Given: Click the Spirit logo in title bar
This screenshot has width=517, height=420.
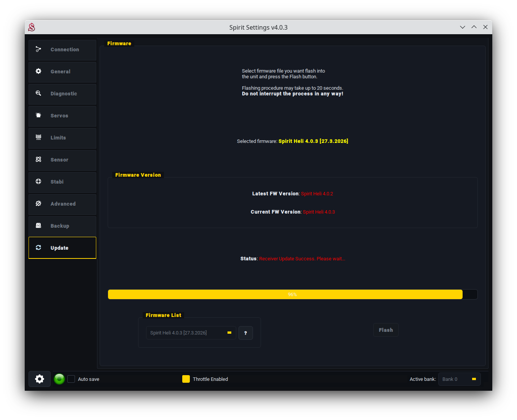Looking at the screenshot, I should [x=32, y=27].
